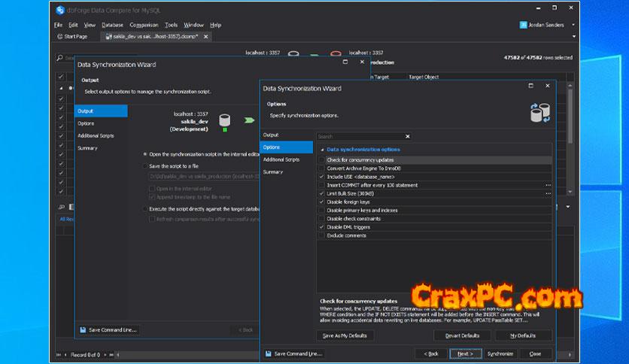Close the sakila_dev comparison document tab

[206, 36]
